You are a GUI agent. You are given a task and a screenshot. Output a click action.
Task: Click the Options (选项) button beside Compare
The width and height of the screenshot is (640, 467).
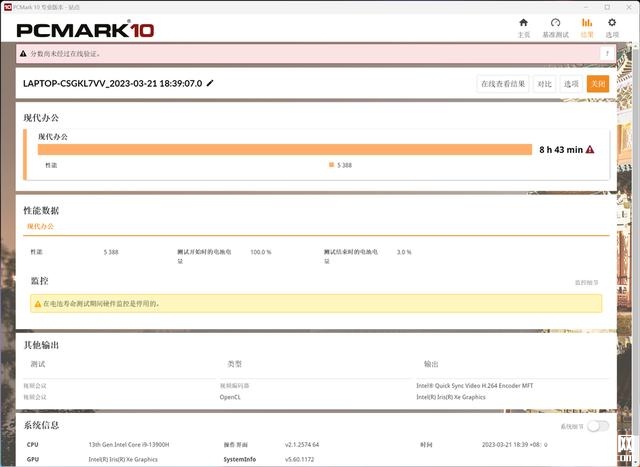pos(571,84)
